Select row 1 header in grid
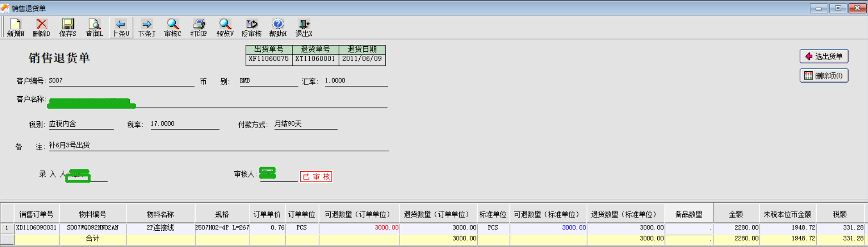The width and height of the screenshot is (868, 247). coord(7,227)
